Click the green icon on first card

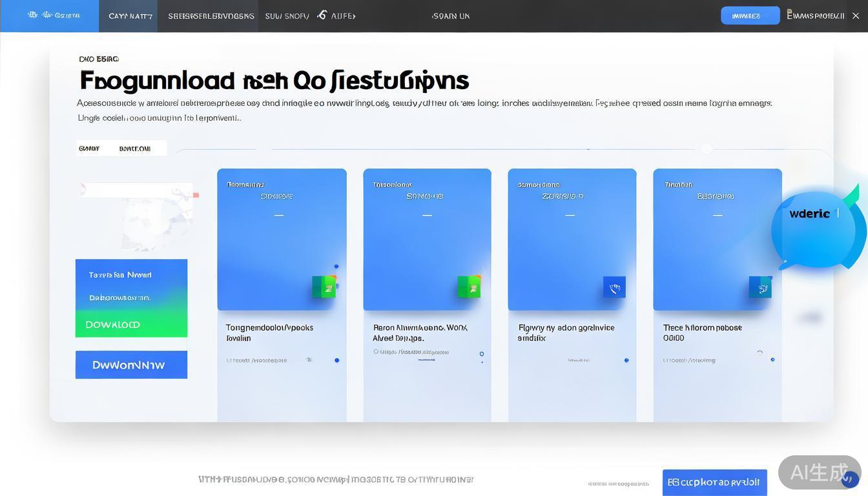point(324,286)
